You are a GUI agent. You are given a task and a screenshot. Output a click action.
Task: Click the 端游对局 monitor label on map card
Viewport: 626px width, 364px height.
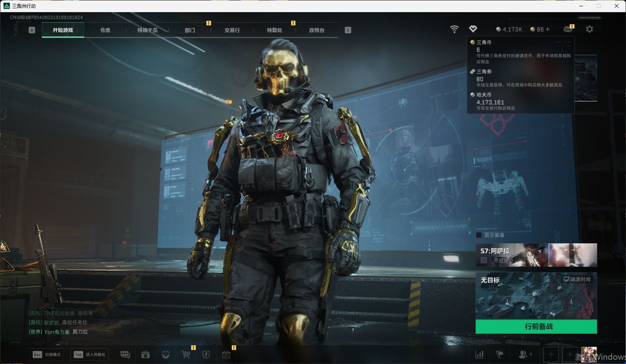(x=577, y=279)
